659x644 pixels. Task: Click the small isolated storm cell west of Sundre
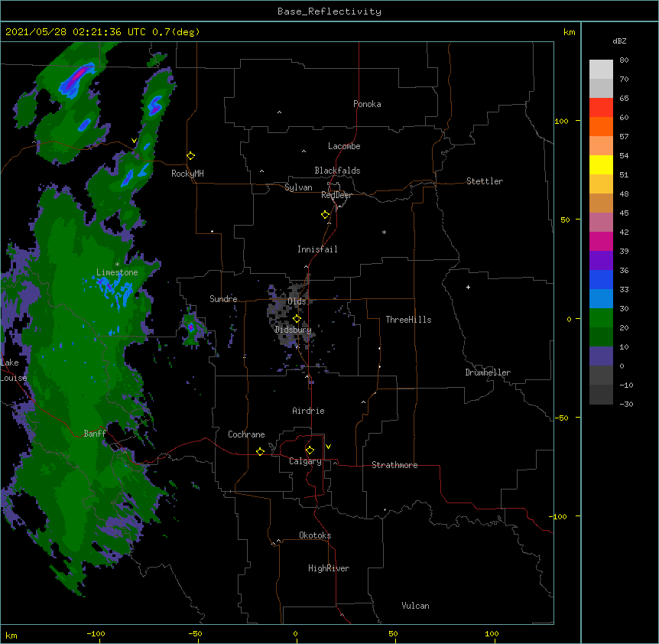tap(191, 327)
